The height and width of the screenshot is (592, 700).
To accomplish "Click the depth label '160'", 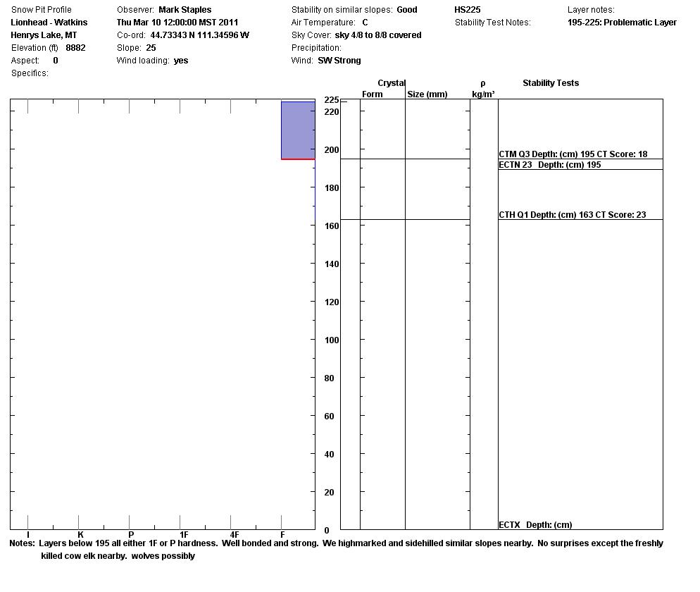I will pos(332,226).
